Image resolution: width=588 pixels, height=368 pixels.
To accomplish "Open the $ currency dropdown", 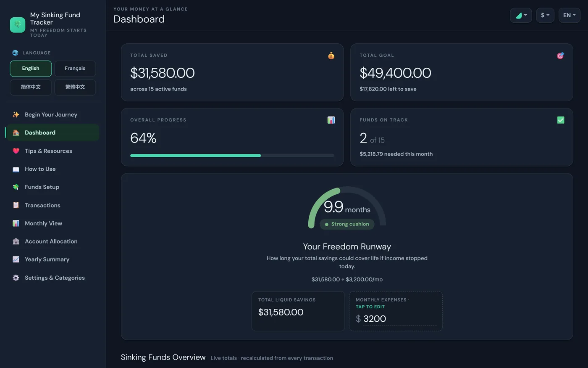I will pyautogui.click(x=545, y=15).
